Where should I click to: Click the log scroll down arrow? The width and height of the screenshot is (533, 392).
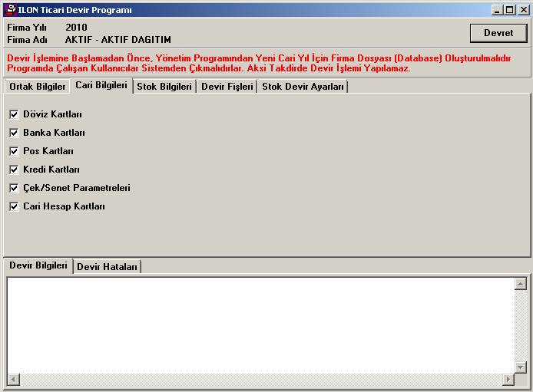[x=521, y=367]
